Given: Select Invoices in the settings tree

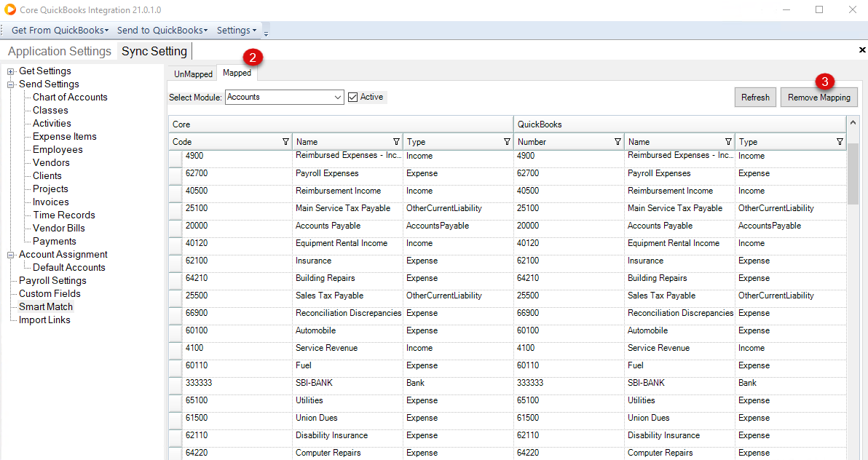Looking at the screenshot, I should pos(51,202).
